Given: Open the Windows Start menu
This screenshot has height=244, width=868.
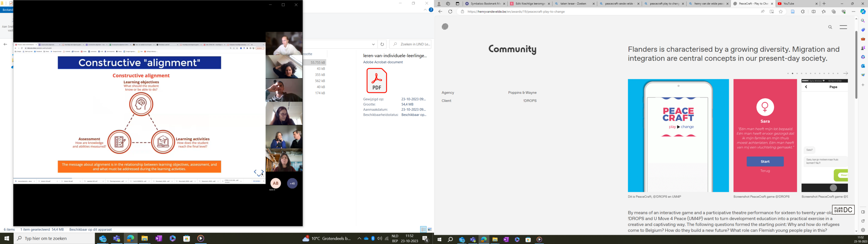Looking at the screenshot, I should pos(7,238).
